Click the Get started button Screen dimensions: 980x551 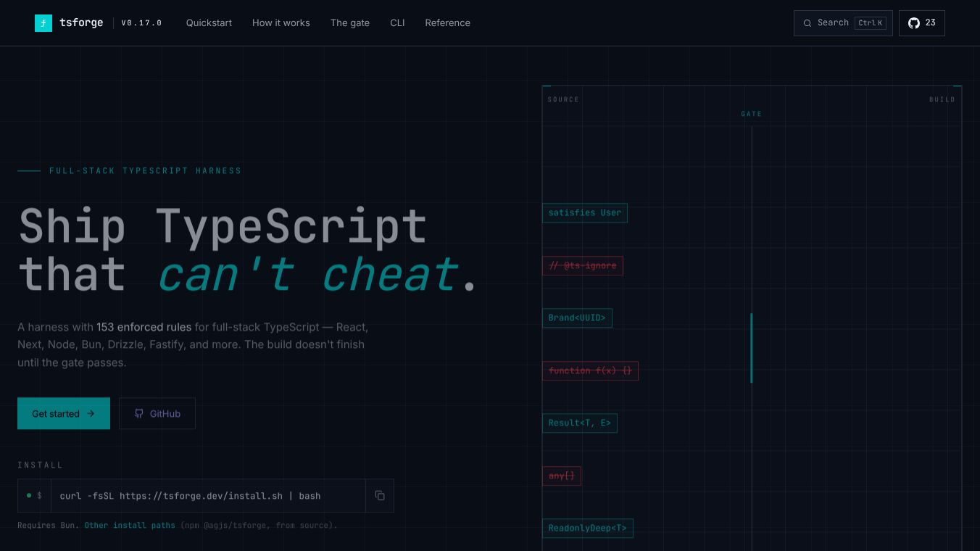(64, 413)
